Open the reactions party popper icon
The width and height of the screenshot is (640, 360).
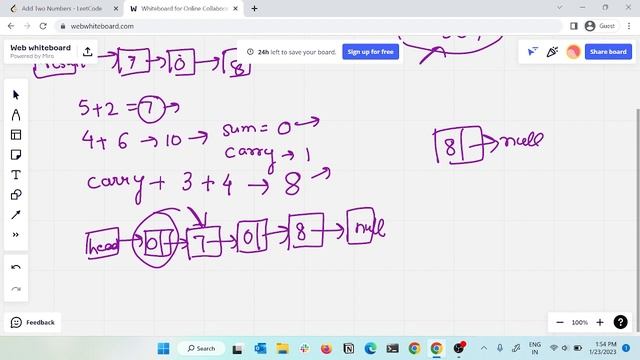tap(552, 52)
